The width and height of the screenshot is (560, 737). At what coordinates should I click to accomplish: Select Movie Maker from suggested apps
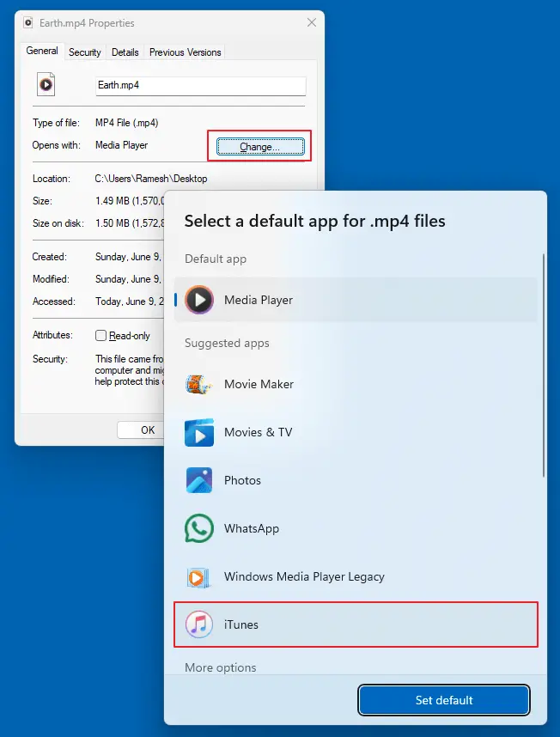click(356, 384)
